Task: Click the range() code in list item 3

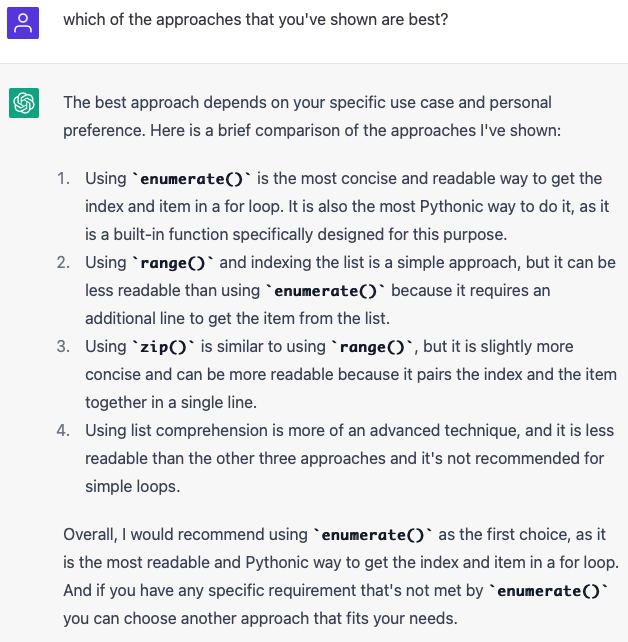Action: coord(372,347)
